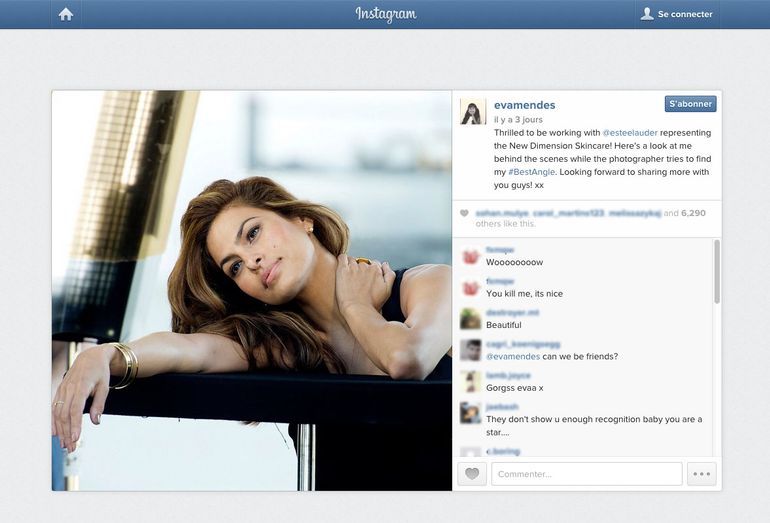Open the avatar beside the "Woooooooow" comment

click(x=470, y=256)
